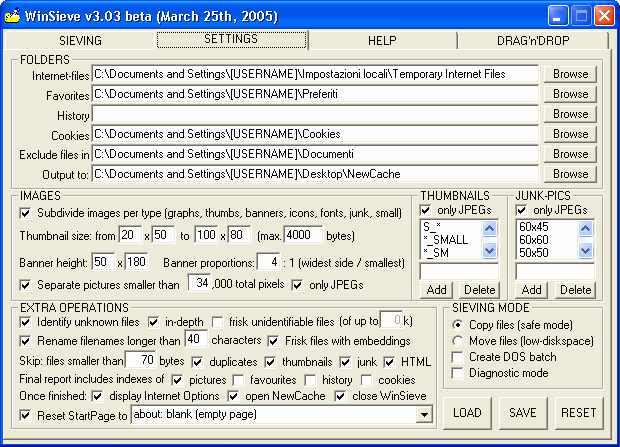Open the DRAG'n'DROP tab
Screen dimensions: 620x447
[533, 40]
